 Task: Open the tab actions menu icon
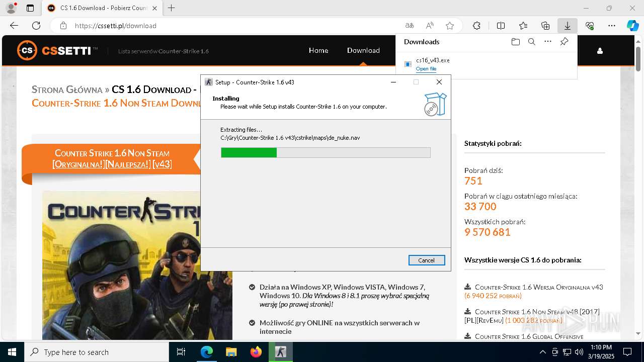click(x=30, y=8)
